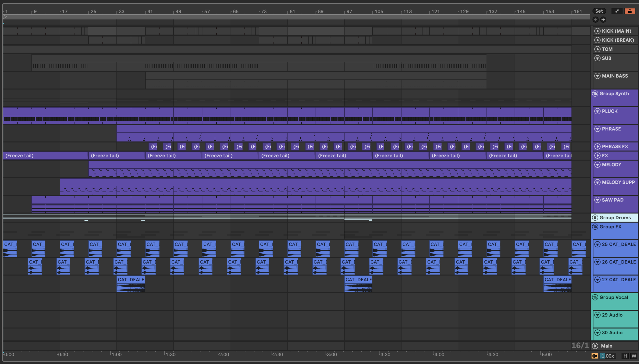Fold the Group Vocal group icon
This screenshot has width=639, height=364.
coord(595,297)
